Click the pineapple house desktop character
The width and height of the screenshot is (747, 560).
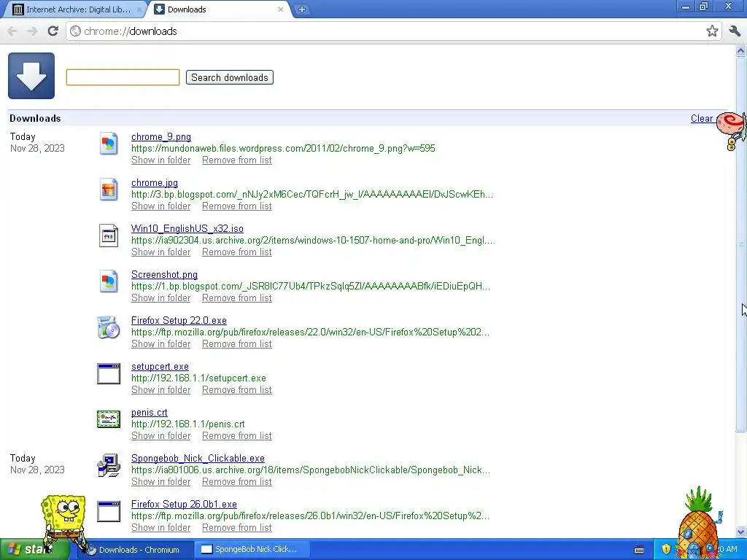coord(698,522)
